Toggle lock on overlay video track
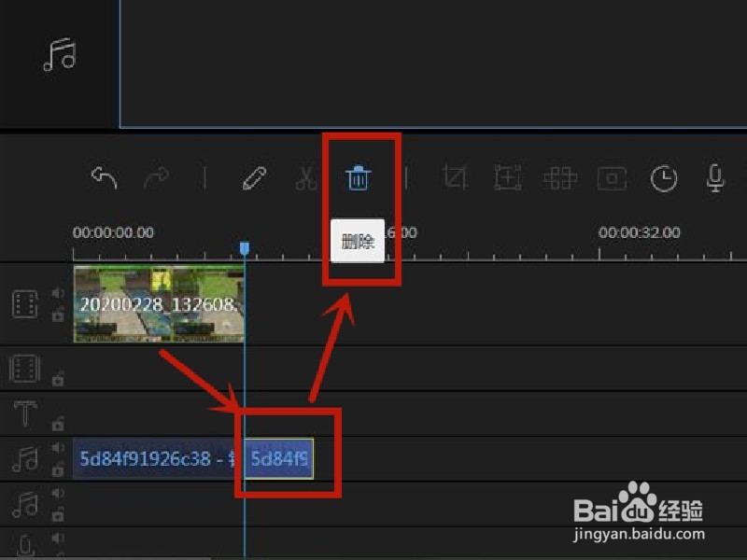Screen dimensions: 747x560 58,378
